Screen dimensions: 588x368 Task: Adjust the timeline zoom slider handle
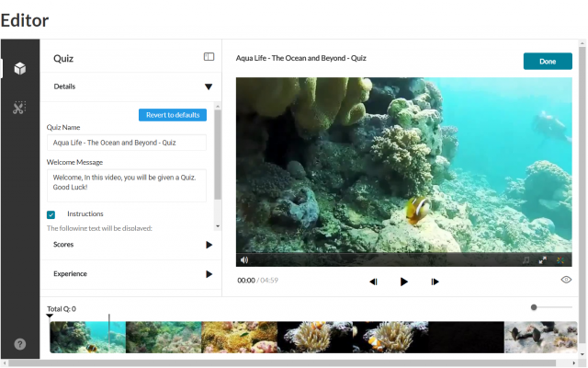point(534,307)
